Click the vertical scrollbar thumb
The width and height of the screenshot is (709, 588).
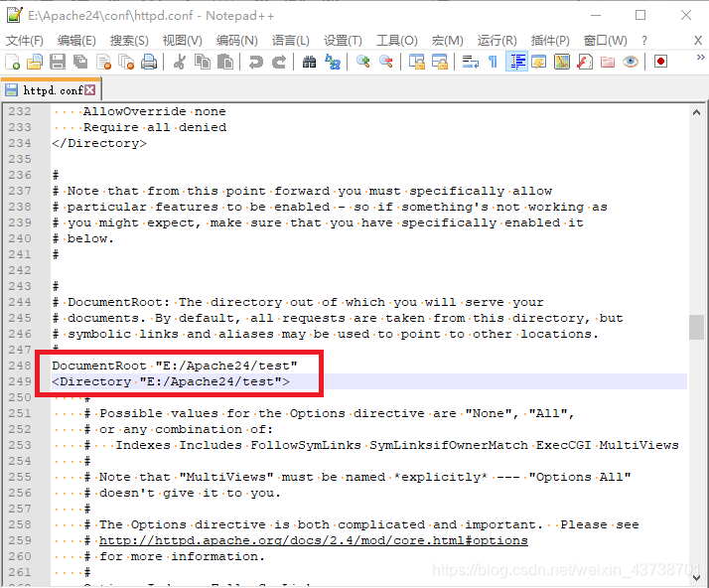coord(696,327)
